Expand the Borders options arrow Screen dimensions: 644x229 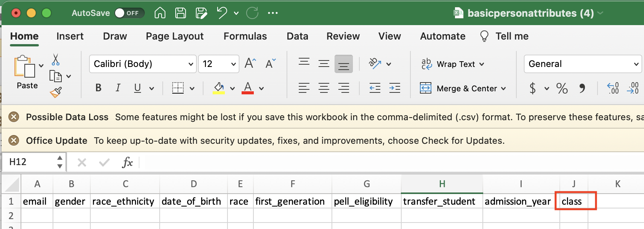click(192, 89)
